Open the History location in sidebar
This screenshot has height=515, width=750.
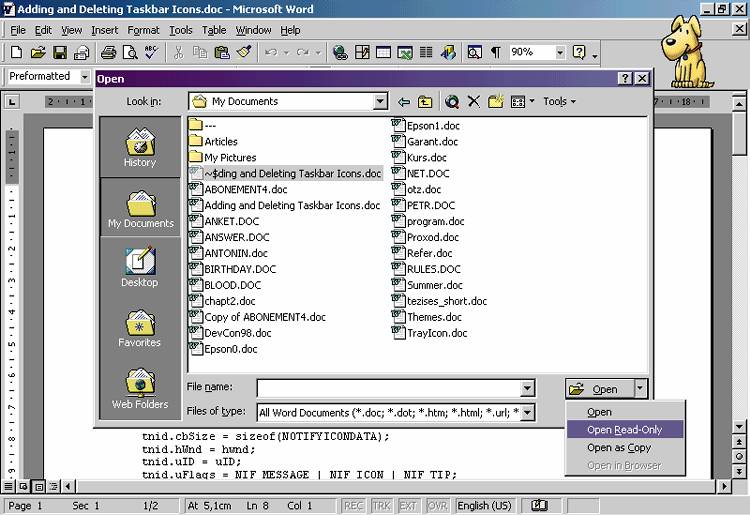[x=140, y=147]
